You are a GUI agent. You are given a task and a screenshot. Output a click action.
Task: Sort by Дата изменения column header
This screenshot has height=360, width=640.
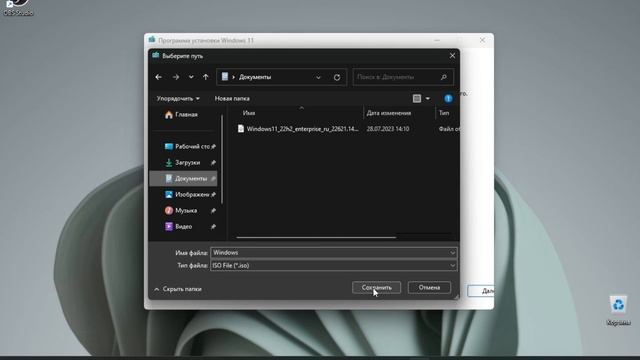click(x=389, y=113)
